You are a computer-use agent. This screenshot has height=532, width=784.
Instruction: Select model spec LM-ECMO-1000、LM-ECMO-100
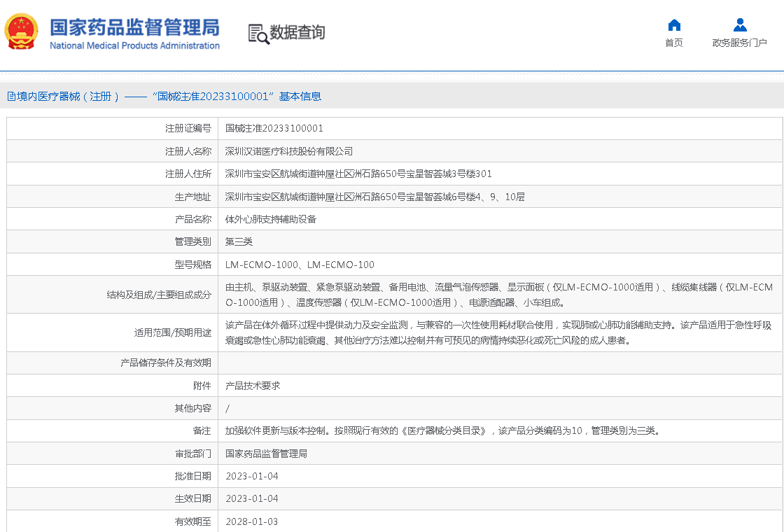pyautogui.click(x=300, y=265)
